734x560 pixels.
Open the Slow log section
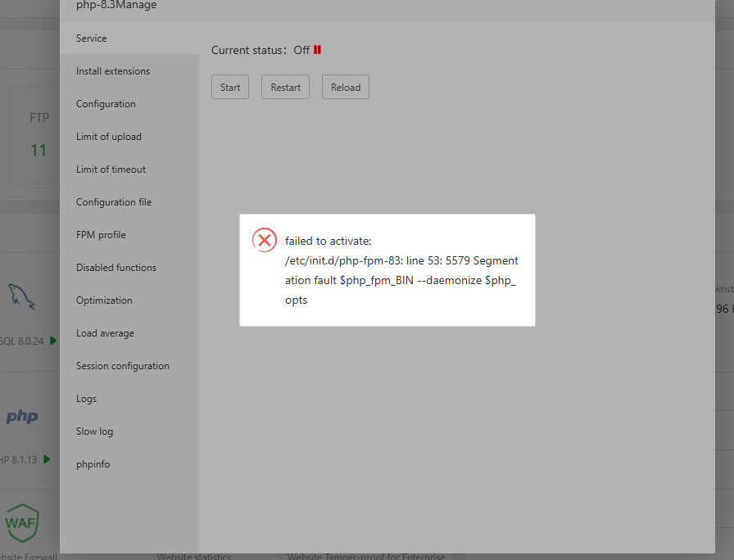pyautogui.click(x=129, y=431)
